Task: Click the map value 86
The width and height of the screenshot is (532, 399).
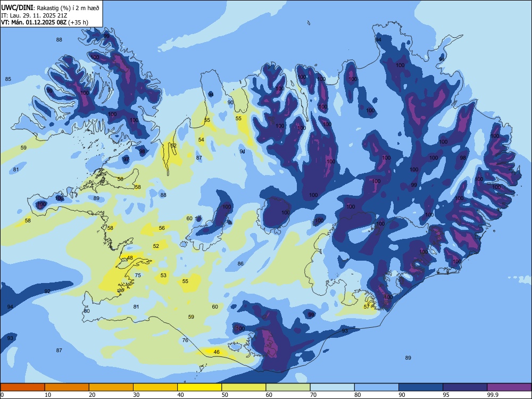Action: click(240, 264)
